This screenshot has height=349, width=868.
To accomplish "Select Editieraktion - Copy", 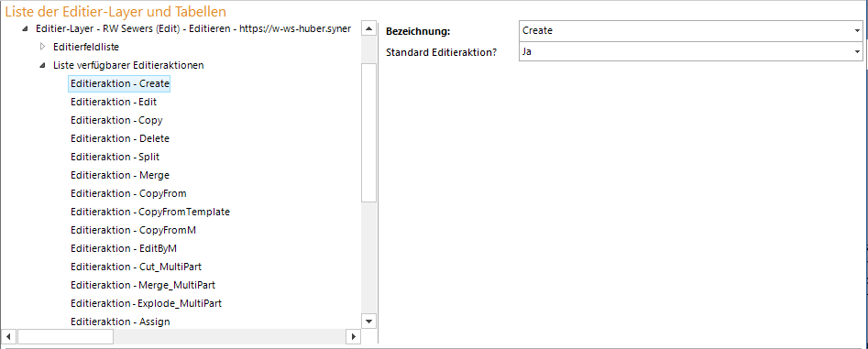I will point(116,120).
